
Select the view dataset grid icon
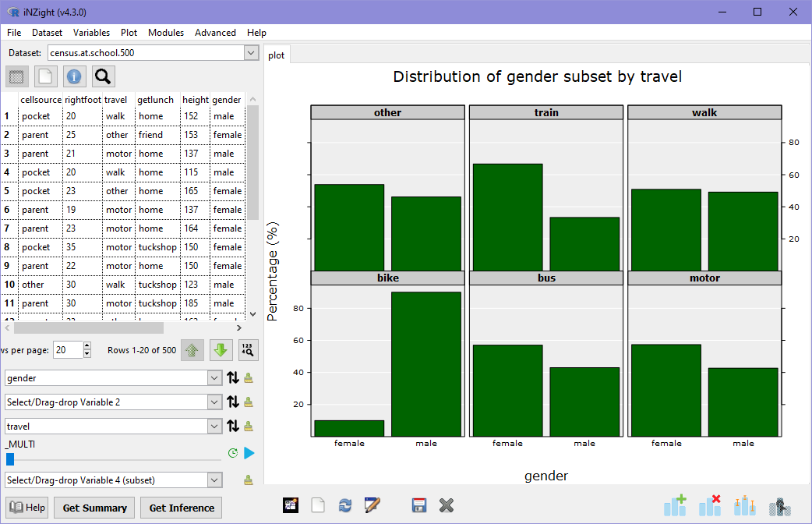tap(17, 76)
